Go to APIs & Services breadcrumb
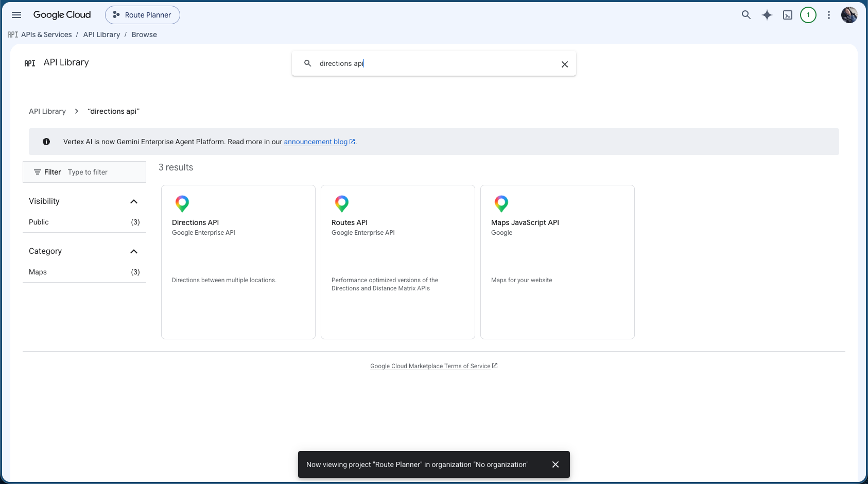Image resolution: width=868 pixels, height=484 pixels. tap(46, 34)
